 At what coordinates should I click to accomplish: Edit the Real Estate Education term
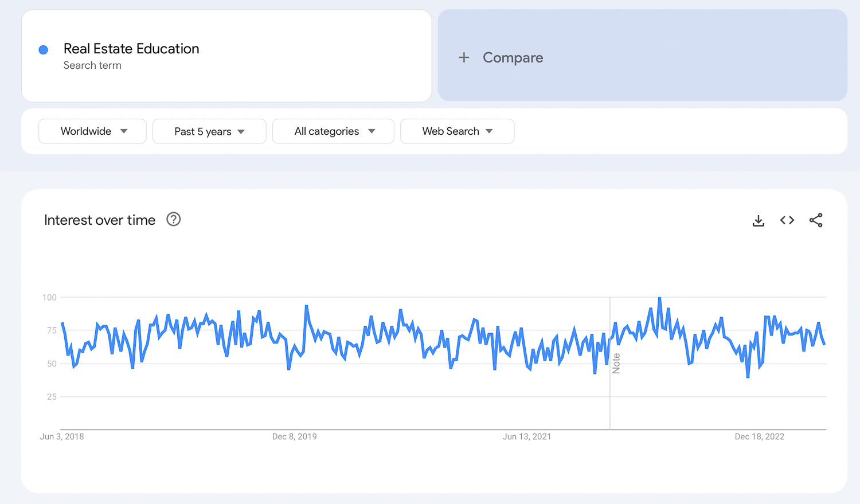pyautogui.click(x=131, y=49)
